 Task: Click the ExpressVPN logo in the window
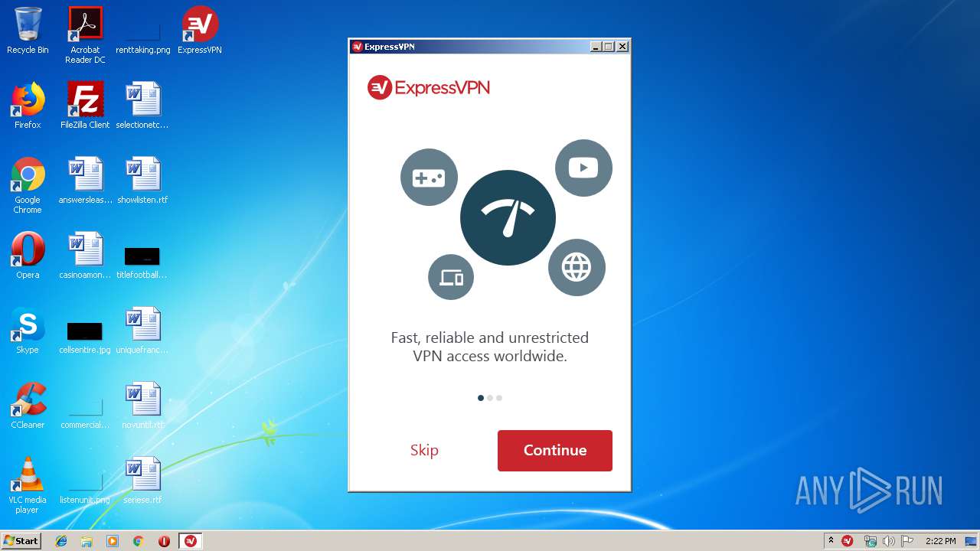tap(429, 88)
